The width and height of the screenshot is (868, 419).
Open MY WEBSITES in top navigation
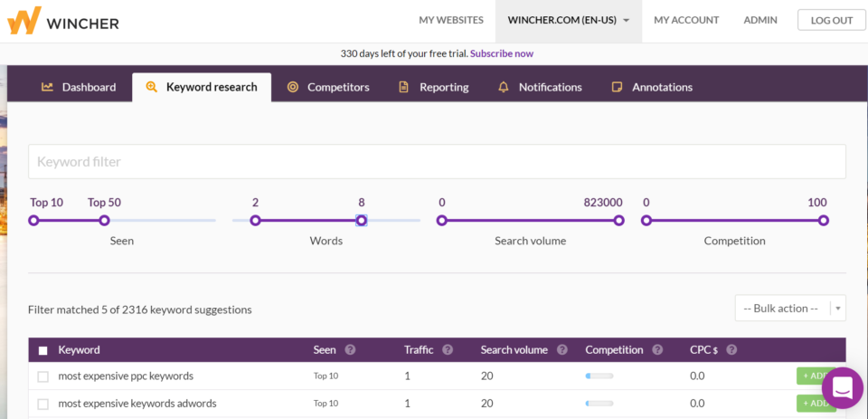pos(451,21)
